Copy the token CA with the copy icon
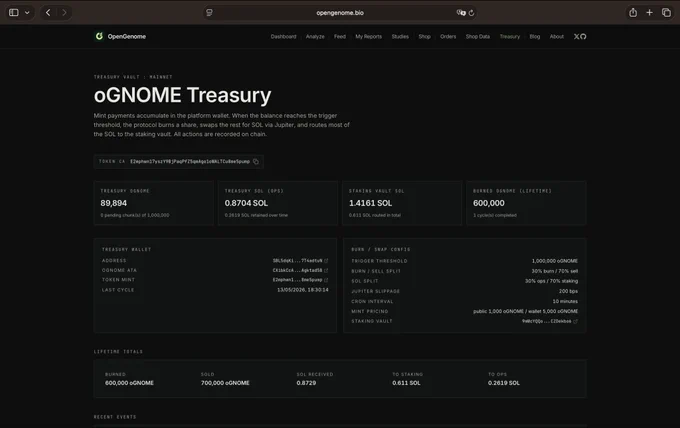Viewport: 680px width, 428px height. [x=256, y=161]
